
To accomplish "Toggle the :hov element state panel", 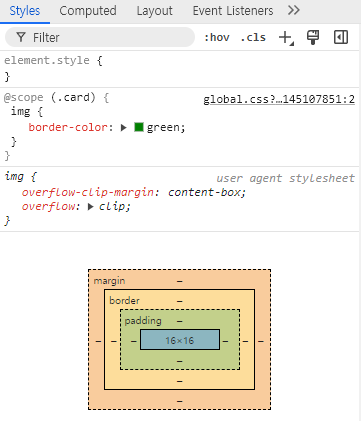I will [x=217, y=37].
